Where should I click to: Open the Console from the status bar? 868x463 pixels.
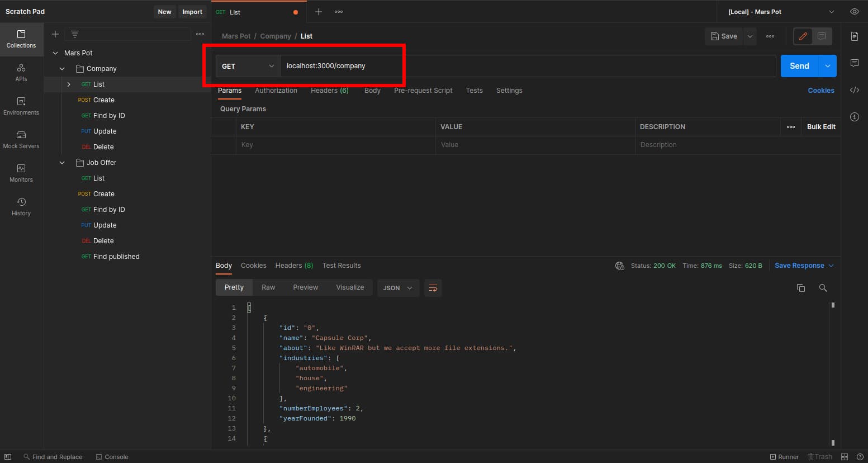[112, 457]
